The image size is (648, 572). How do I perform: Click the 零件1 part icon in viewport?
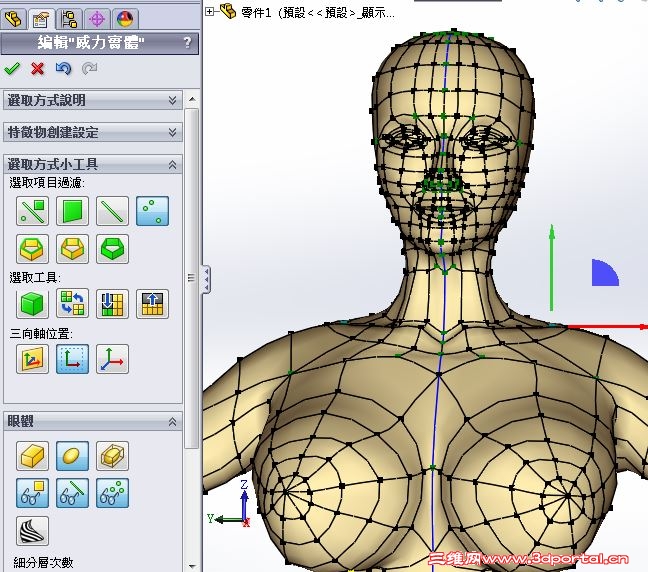click(228, 11)
